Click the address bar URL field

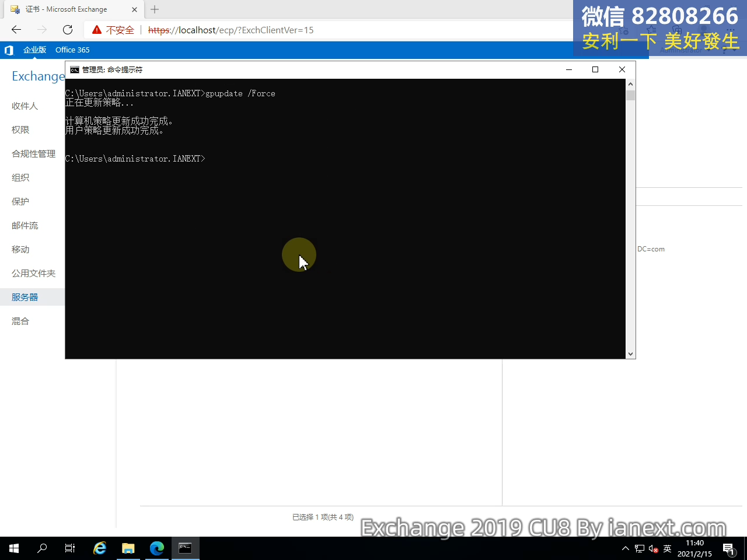pos(231,30)
